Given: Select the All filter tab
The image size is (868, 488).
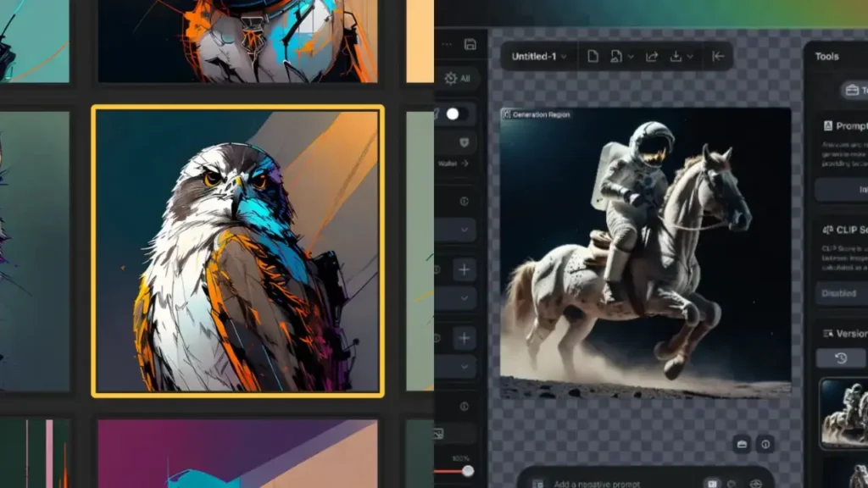Looking at the screenshot, I should (x=458, y=78).
